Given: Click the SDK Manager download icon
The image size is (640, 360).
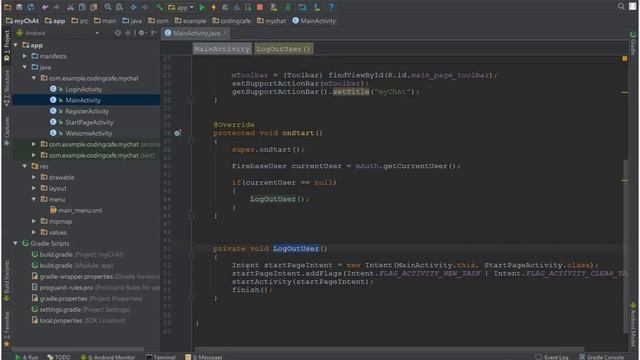Looking at the screenshot, I should coord(317,7).
